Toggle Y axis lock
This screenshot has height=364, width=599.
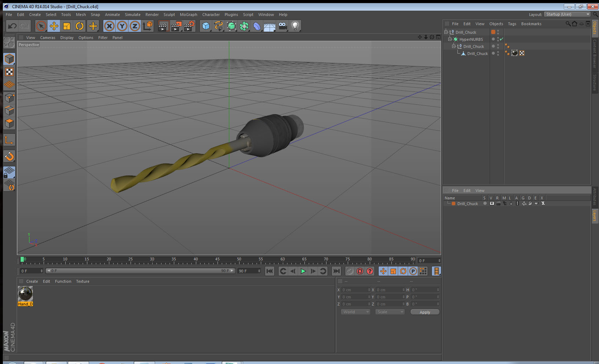pos(122,26)
